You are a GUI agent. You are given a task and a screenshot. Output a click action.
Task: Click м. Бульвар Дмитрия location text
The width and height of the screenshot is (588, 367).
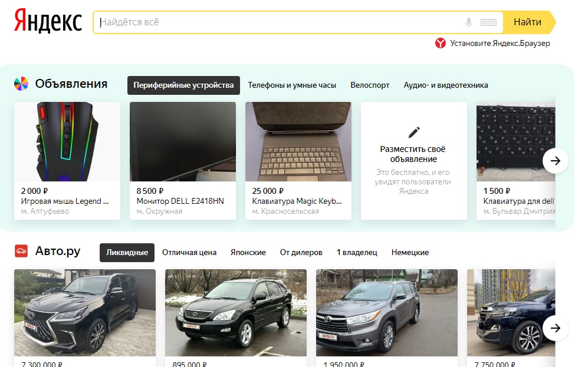pyautogui.click(x=519, y=211)
